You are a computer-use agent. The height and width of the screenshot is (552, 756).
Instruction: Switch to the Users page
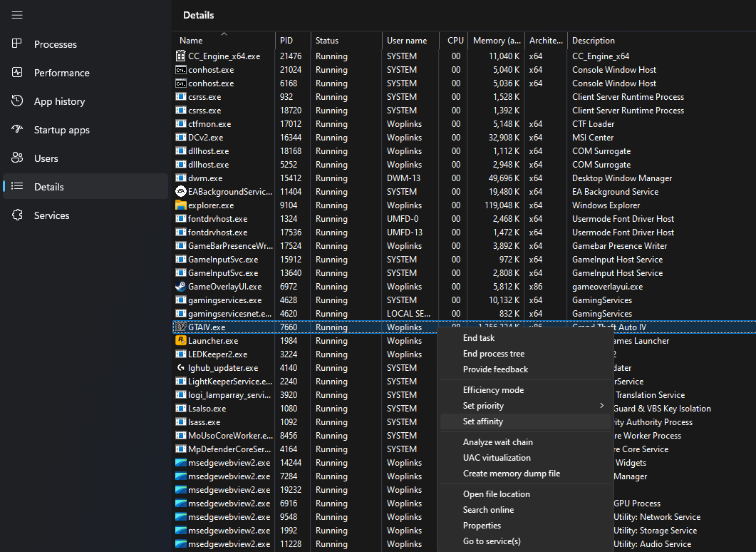point(86,158)
